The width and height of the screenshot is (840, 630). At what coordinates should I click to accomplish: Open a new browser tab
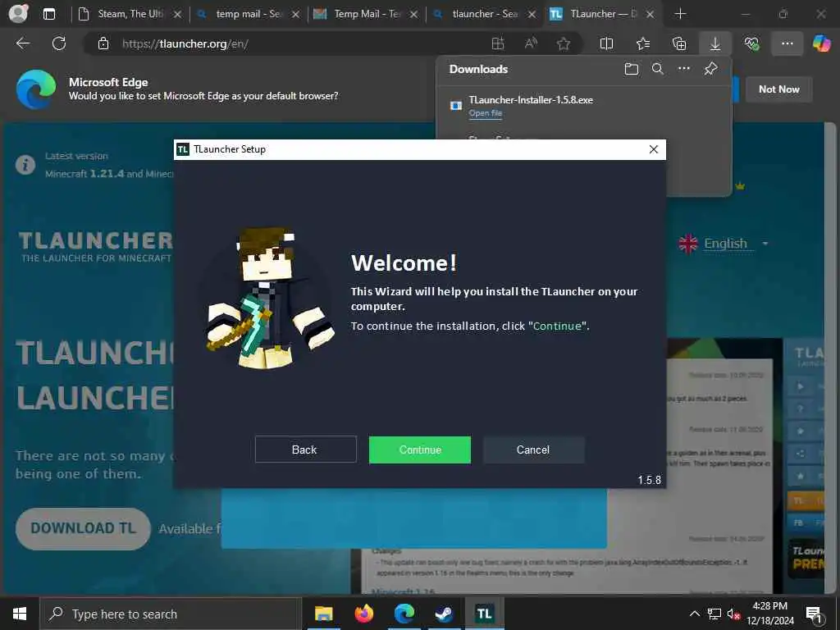point(680,15)
